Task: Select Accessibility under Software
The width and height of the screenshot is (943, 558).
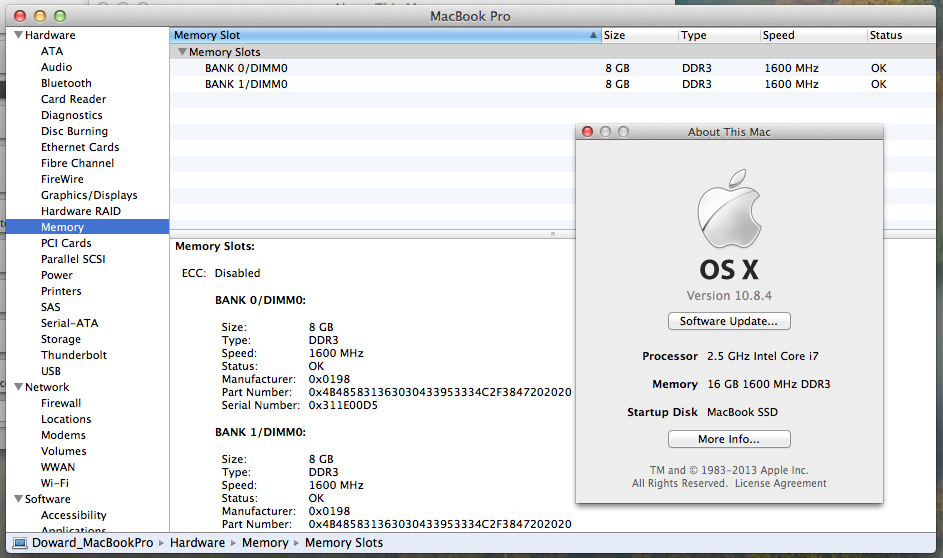Action: (73, 515)
